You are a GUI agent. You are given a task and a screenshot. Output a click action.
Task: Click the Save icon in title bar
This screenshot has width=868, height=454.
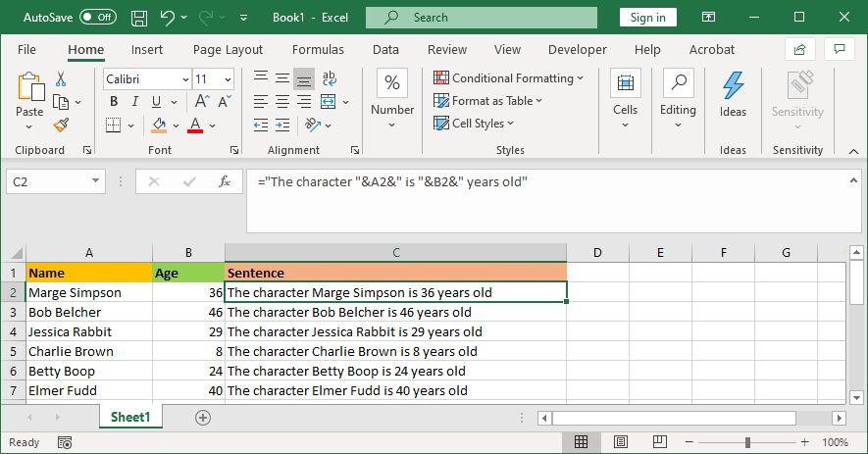click(139, 18)
